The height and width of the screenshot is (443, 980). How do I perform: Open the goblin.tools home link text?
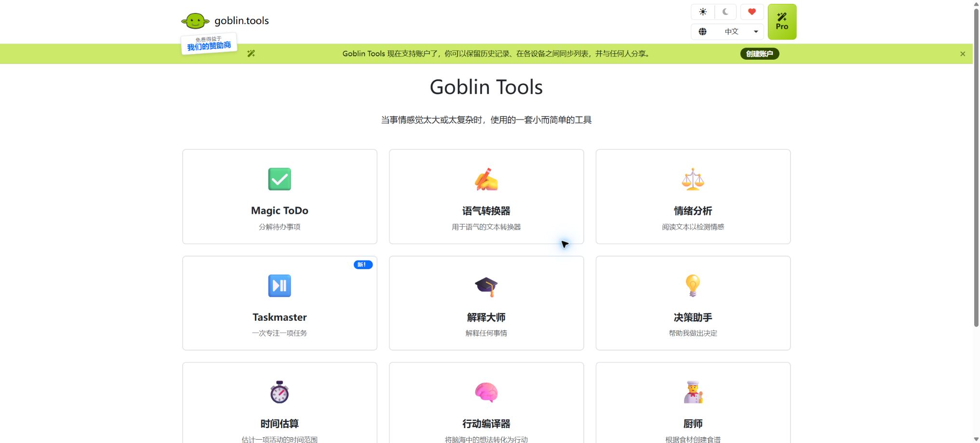pyautogui.click(x=242, y=21)
